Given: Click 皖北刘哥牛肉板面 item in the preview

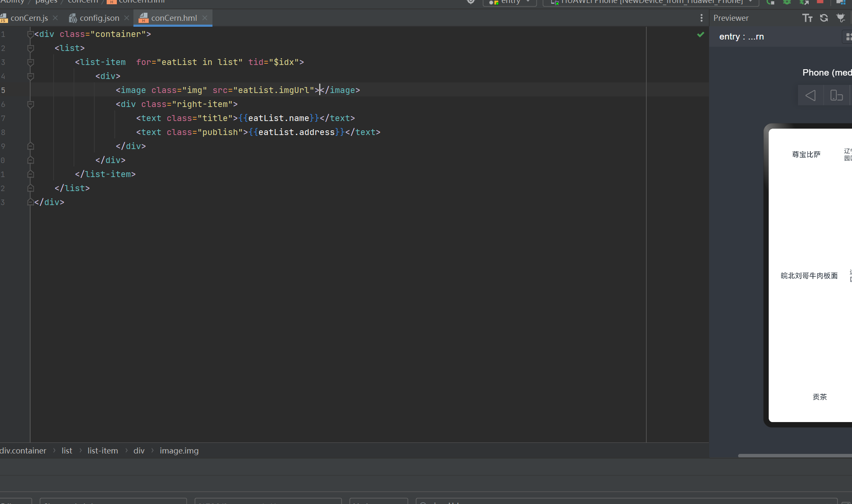Looking at the screenshot, I should (x=809, y=276).
